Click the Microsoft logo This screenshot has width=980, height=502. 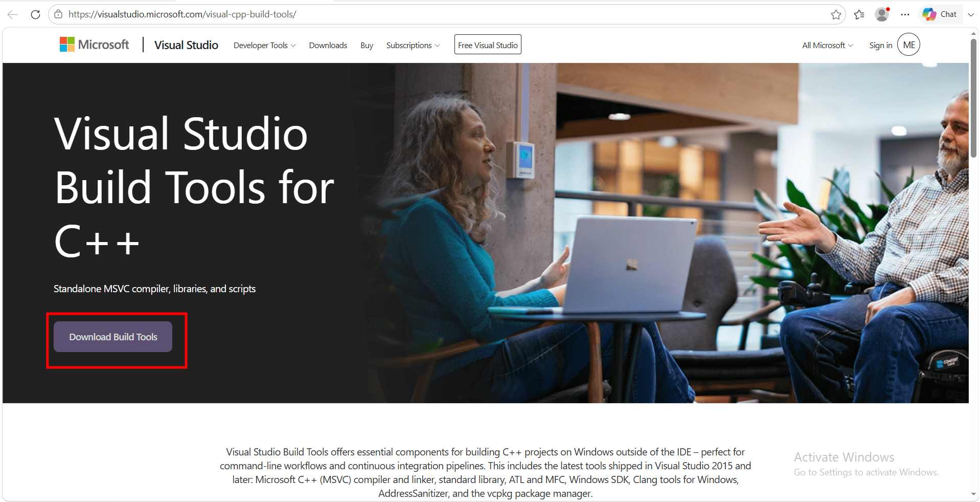[x=95, y=45]
